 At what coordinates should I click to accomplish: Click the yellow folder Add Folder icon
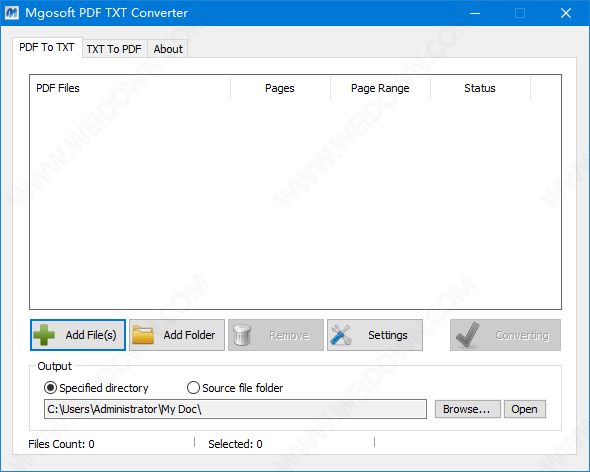click(143, 335)
